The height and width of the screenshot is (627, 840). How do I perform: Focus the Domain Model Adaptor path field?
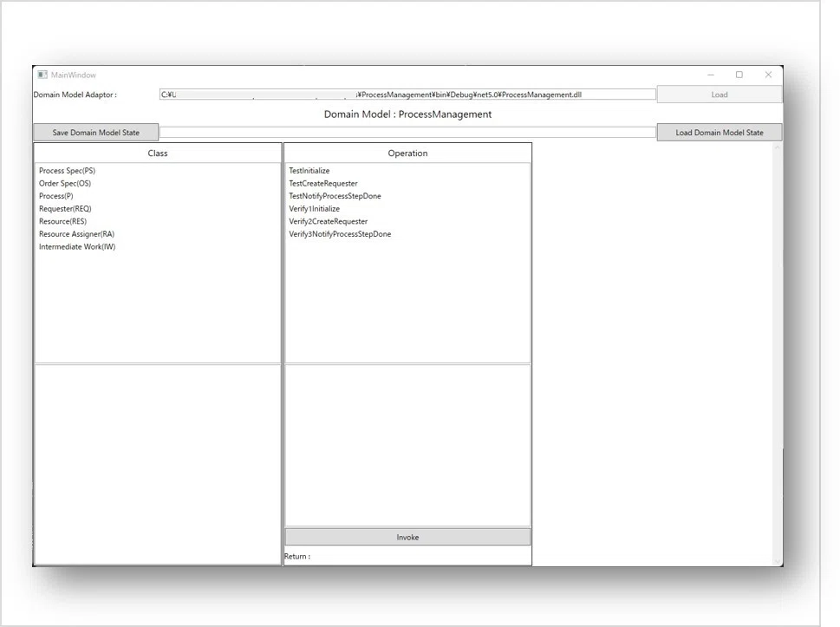407,95
